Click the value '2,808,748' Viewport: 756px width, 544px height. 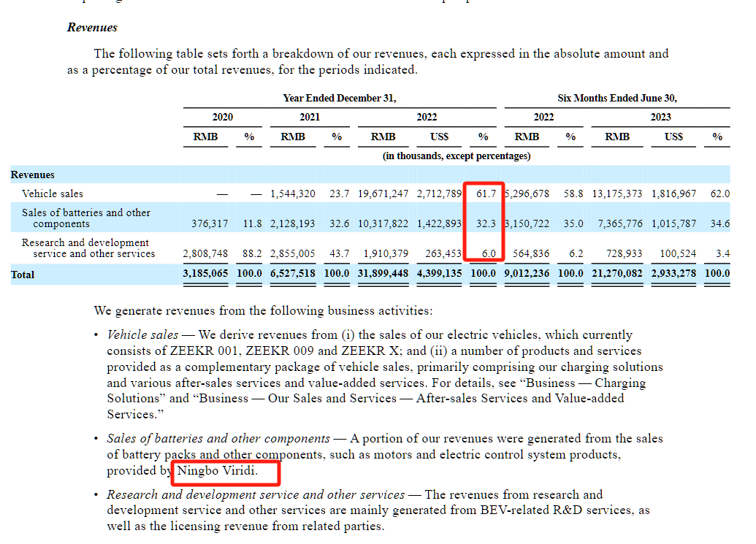(205, 254)
